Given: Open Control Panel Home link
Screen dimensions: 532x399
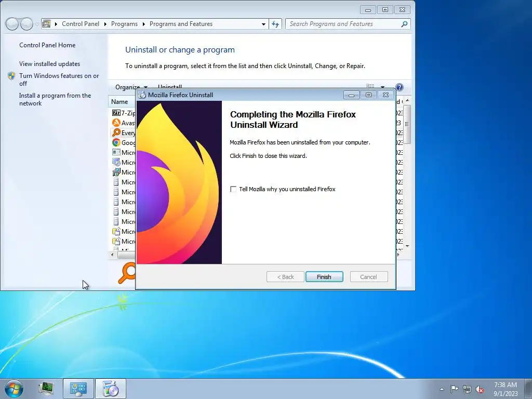Looking at the screenshot, I should [47, 45].
